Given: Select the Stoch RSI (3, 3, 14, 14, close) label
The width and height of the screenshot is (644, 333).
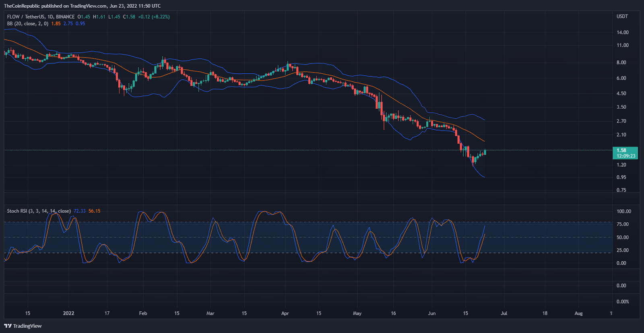Looking at the screenshot, I should [39, 211].
